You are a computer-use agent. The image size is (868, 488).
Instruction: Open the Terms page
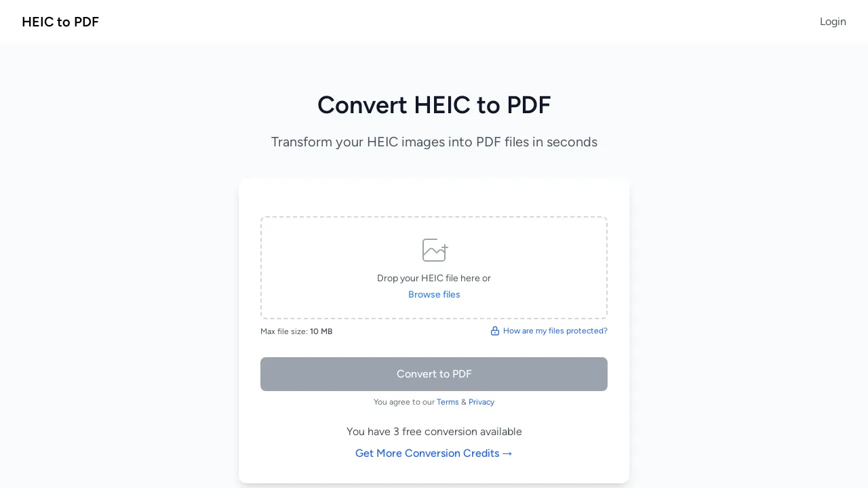[448, 402]
